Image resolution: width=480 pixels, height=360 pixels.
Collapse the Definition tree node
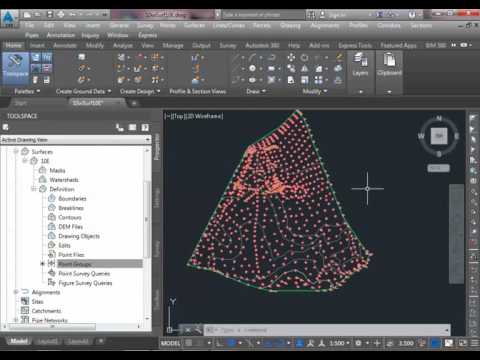pos(33,189)
